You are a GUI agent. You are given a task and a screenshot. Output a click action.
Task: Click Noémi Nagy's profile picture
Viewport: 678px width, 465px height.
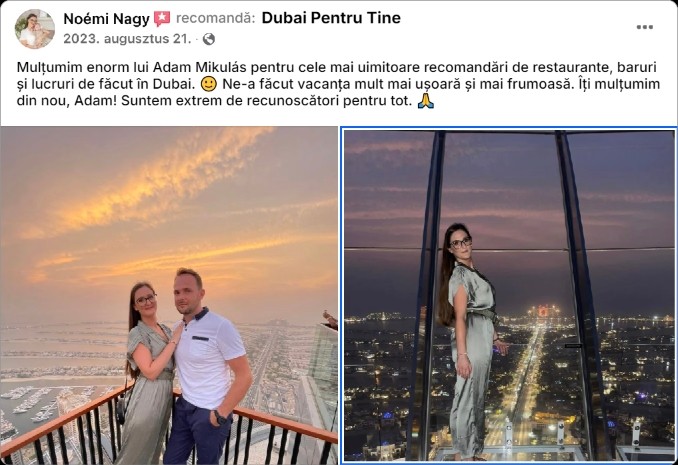point(35,29)
